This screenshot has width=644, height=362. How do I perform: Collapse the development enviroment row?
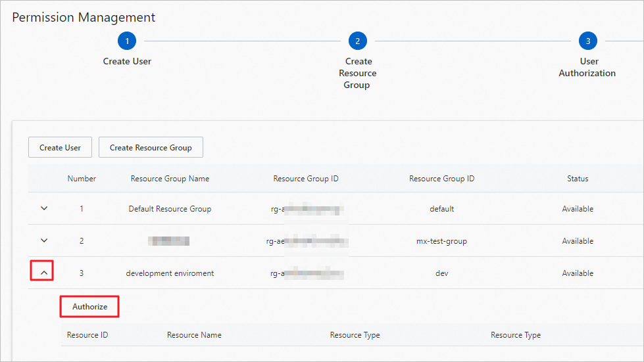click(44, 273)
